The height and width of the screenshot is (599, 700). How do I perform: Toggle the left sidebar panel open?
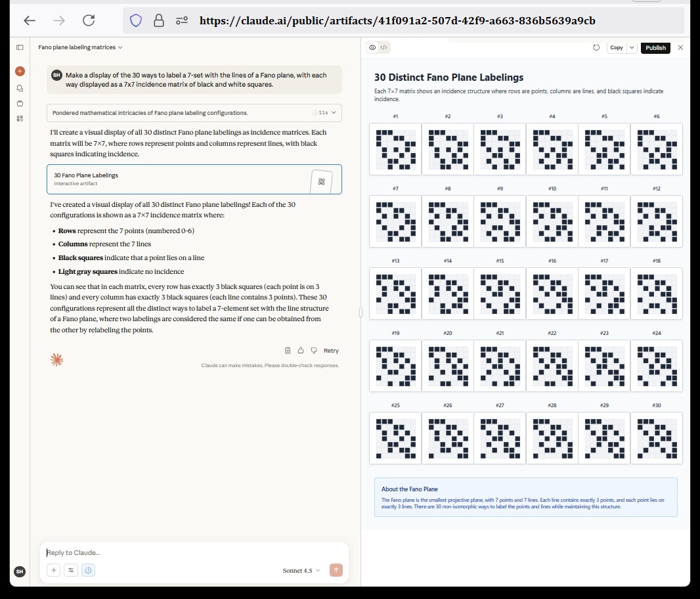20,47
